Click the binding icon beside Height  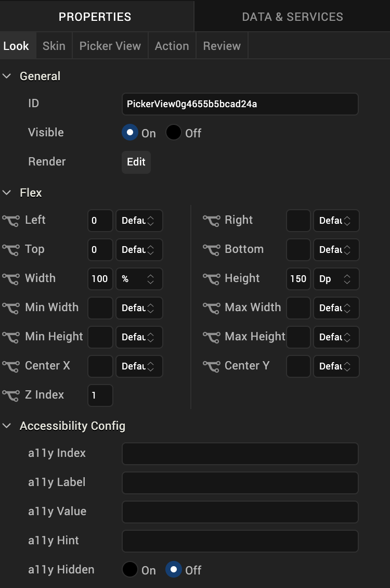[x=211, y=279]
